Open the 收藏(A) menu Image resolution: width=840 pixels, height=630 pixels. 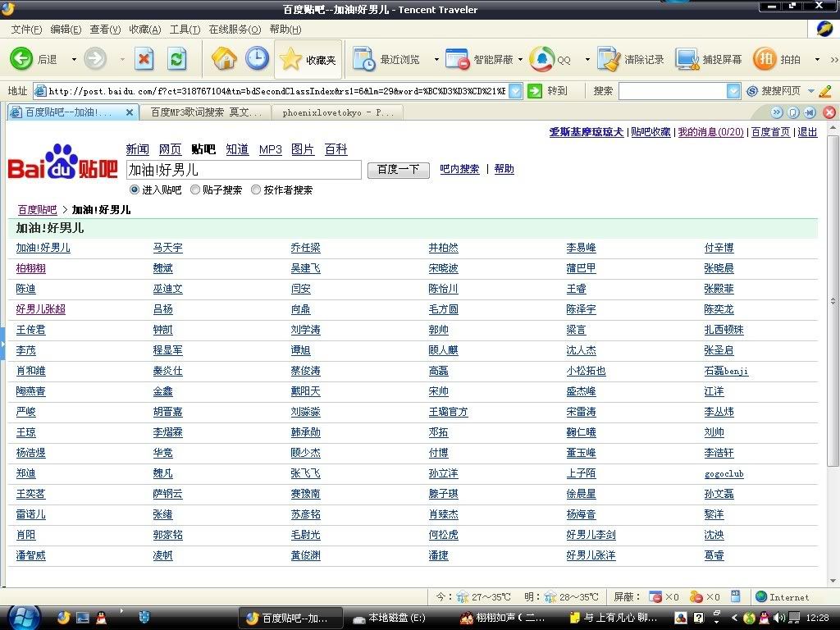coord(145,30)
